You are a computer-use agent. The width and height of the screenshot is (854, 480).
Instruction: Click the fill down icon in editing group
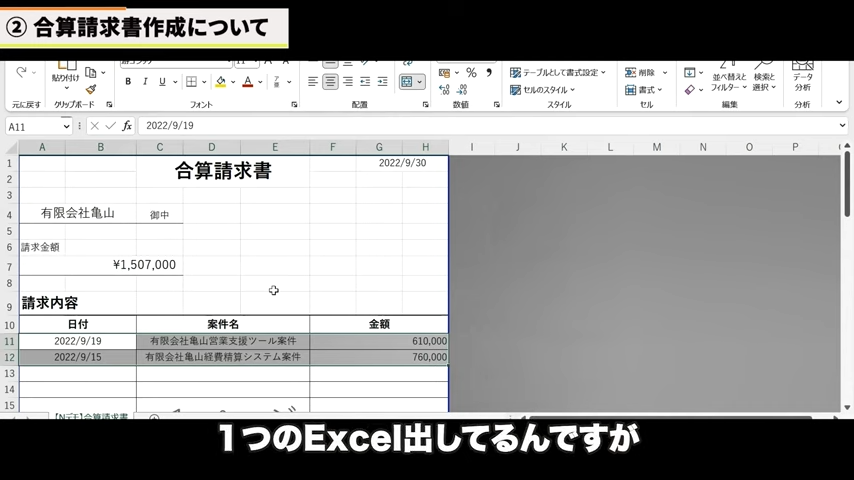point(690,72)
